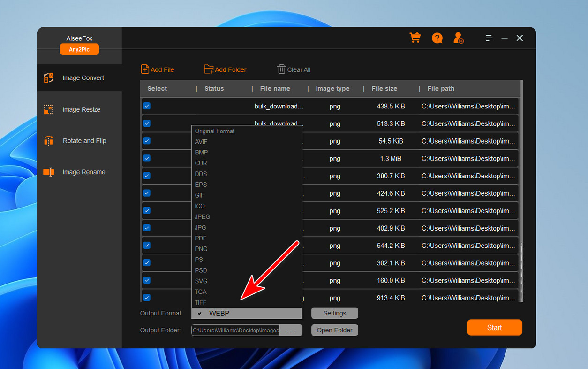
Task: Uncheck the 544.2 KiB file row
Action: tap(147, 245)
